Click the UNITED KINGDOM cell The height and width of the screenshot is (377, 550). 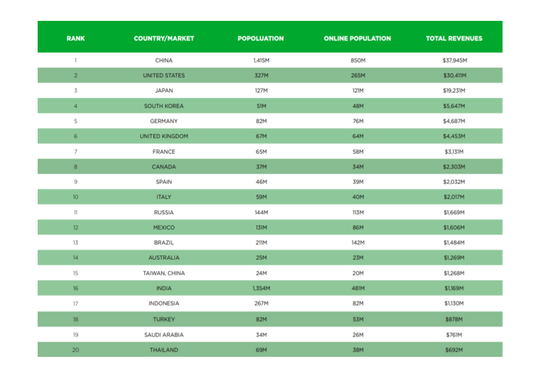click(x=164, y=136)
